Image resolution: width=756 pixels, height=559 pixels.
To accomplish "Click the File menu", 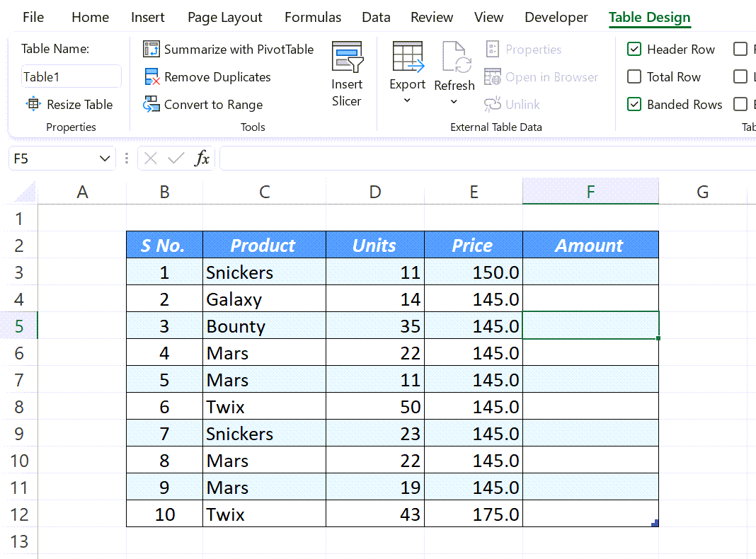I will coord(33,16).
